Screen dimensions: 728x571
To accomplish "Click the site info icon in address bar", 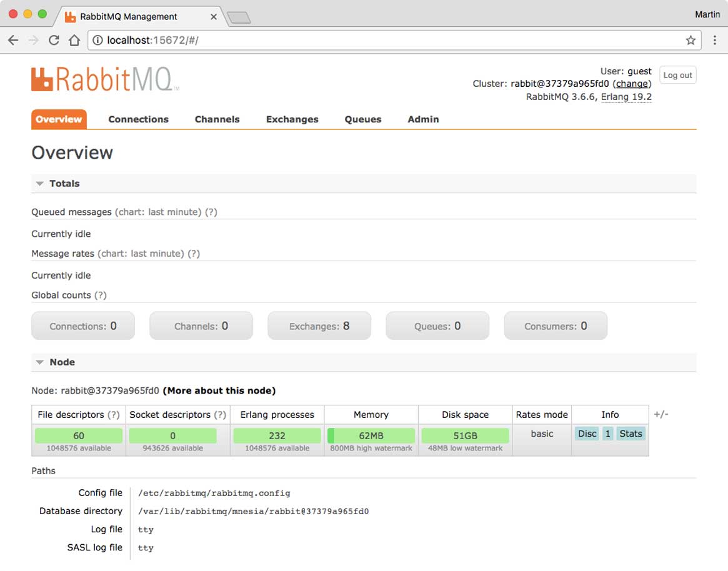I will [97, 41].
